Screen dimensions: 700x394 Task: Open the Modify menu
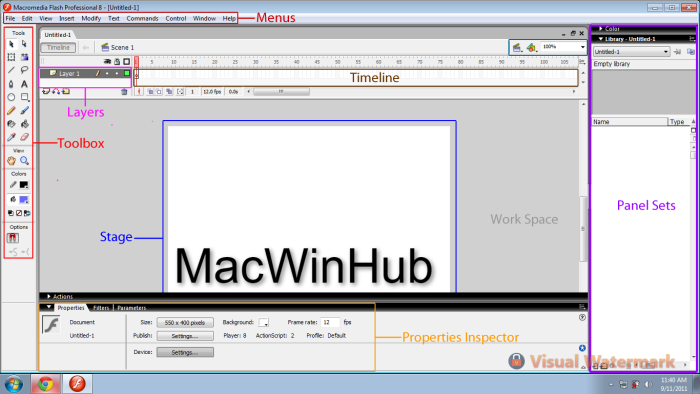tap(91, 18)
